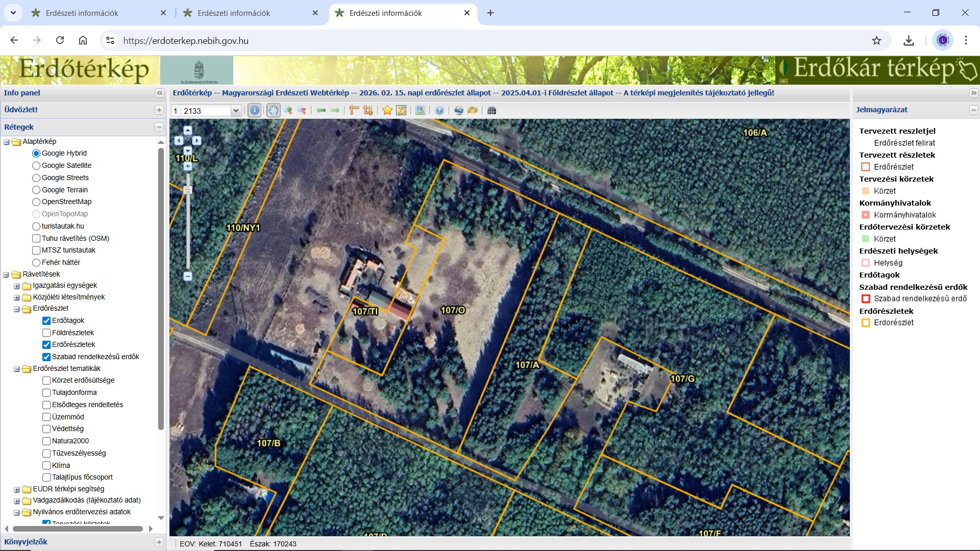Switch to the first Erdészeti információk tab
980x551 pixels.
[x=82, y=13]
